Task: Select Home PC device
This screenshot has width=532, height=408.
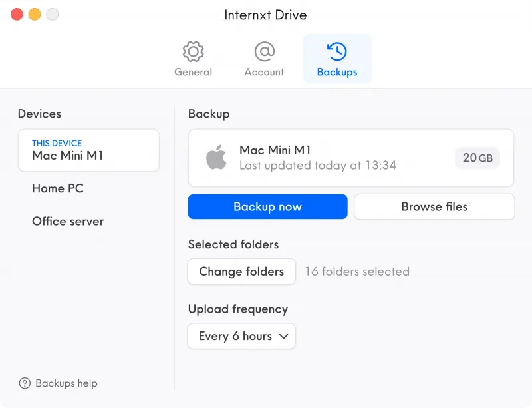Action: [x=58, y=188]
